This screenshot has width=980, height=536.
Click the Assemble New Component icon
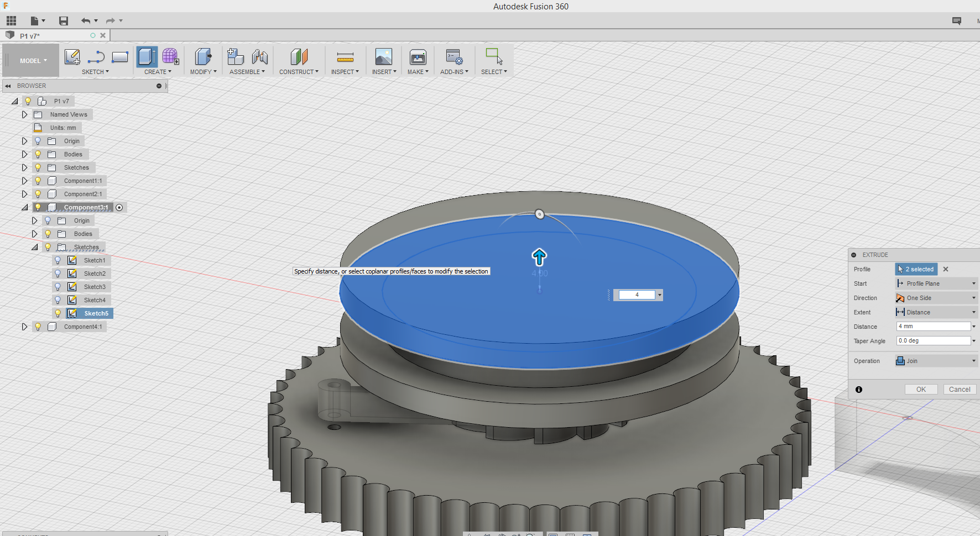[x=236, y=57]
